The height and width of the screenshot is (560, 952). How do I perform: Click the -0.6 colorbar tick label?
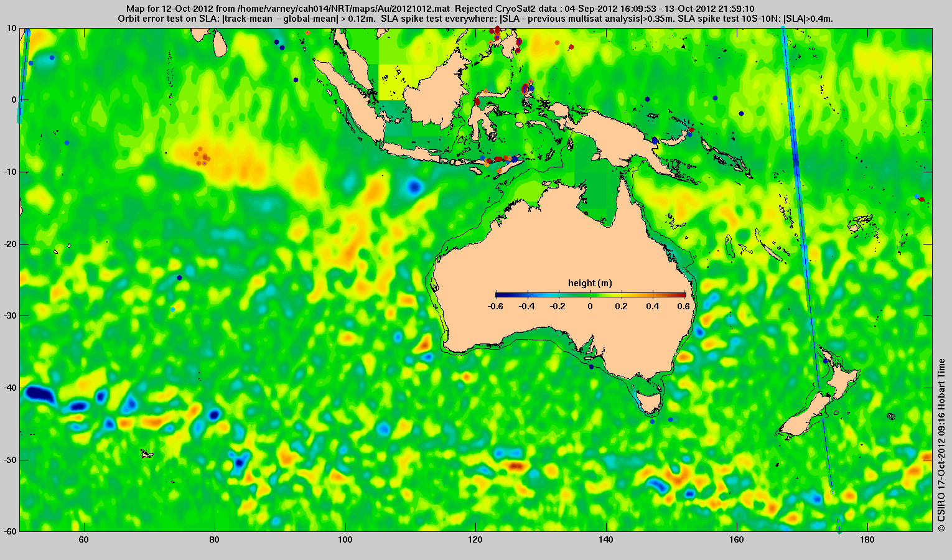click(x=496, y=306)
